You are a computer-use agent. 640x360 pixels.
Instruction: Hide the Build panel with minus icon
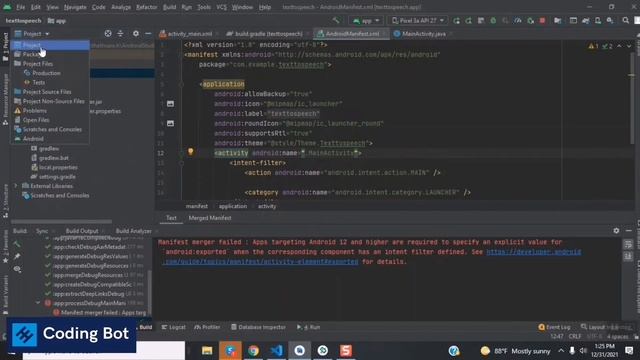pyautogui.click(x=629, y=231)
